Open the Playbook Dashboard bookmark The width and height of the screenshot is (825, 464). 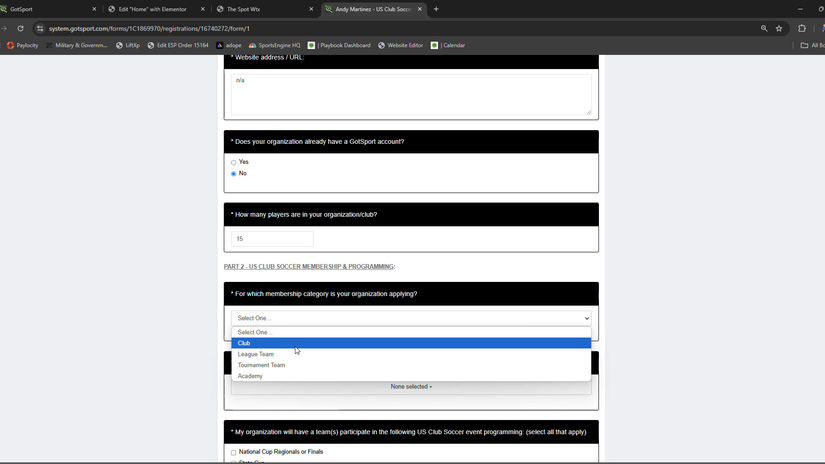339,45
